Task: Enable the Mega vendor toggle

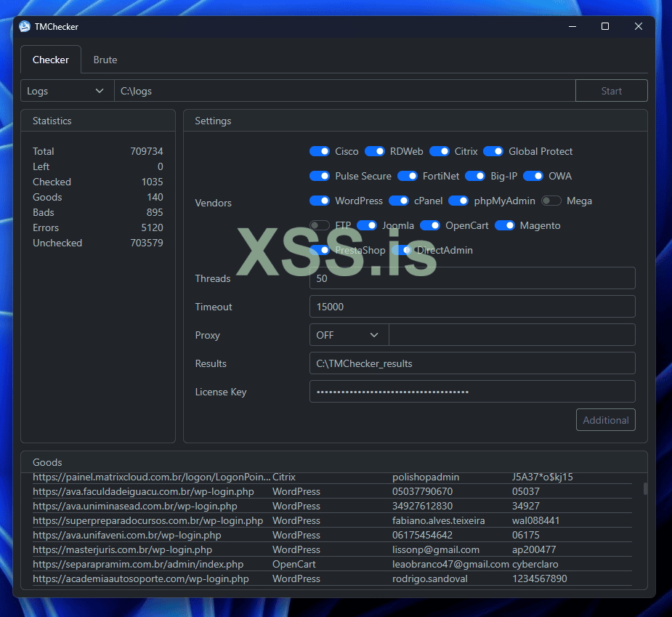Action: pos(551,201)
